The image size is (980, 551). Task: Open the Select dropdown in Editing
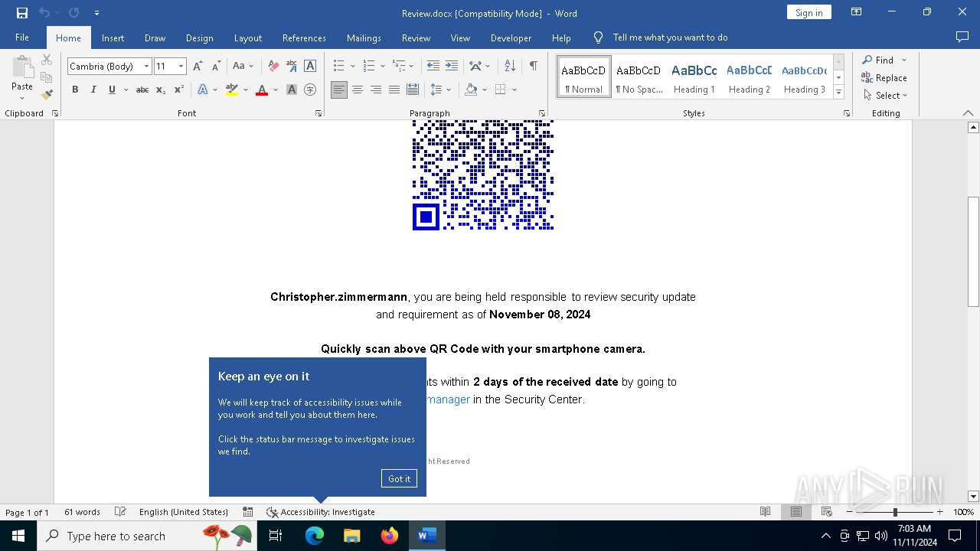click(886, 96)
